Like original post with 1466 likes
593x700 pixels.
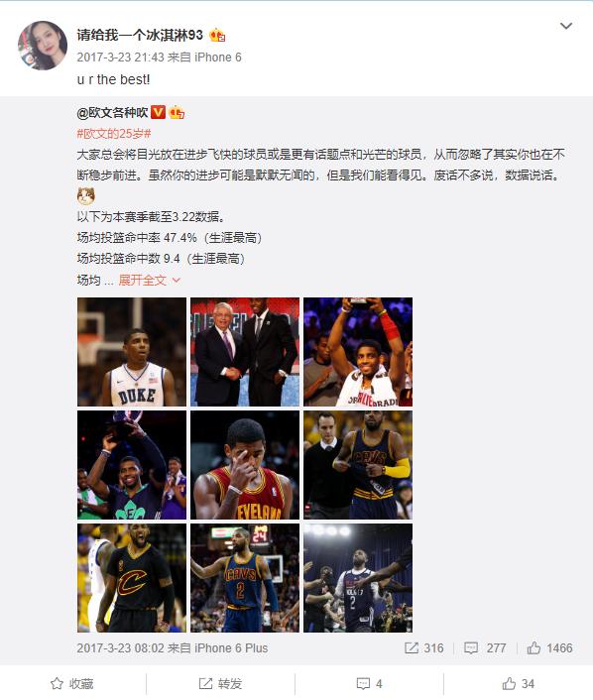click(x=549, y=647)
